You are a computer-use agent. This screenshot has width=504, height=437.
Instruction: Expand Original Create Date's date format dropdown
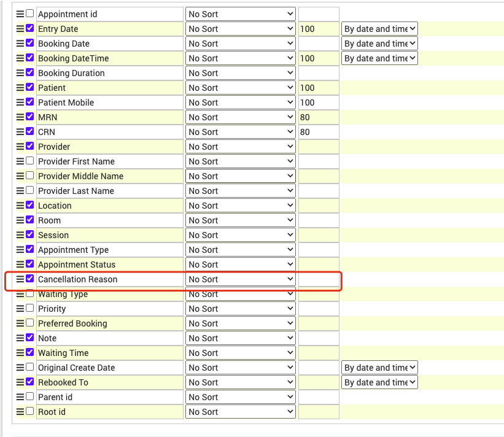click(x=379, y=368)
